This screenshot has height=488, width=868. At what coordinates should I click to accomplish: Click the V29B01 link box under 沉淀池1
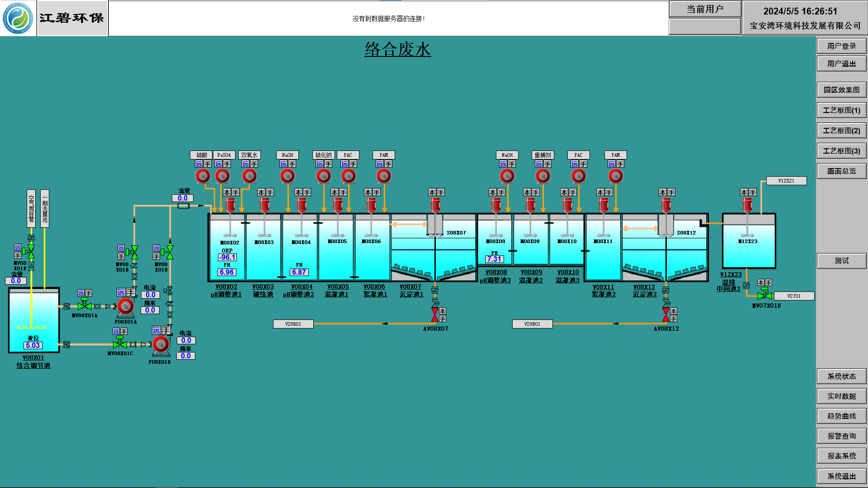point(293,324)
